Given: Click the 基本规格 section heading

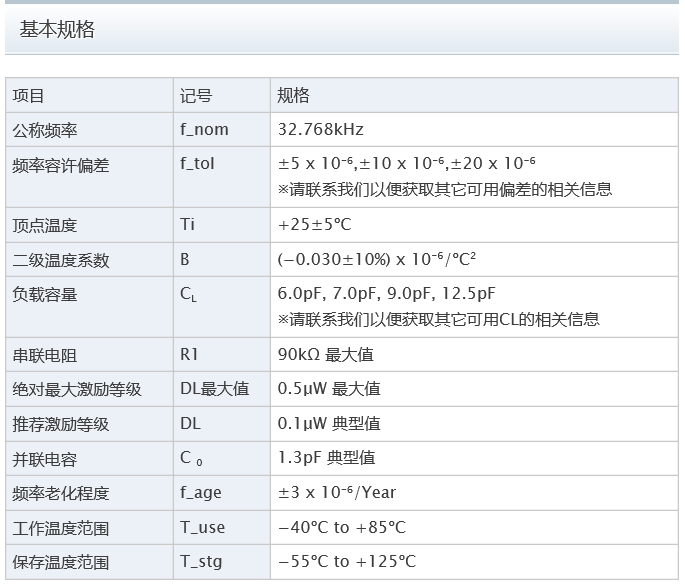Looking at the screenshot, I should (57, 30).
